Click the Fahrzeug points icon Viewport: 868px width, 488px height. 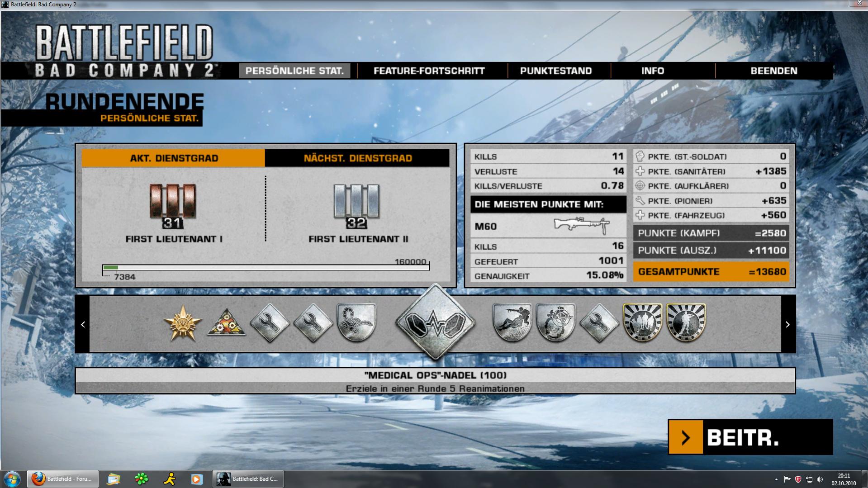pos(640,215)
